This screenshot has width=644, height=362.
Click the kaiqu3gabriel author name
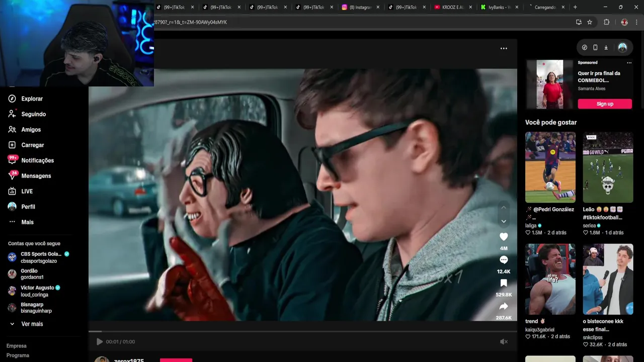540,330
